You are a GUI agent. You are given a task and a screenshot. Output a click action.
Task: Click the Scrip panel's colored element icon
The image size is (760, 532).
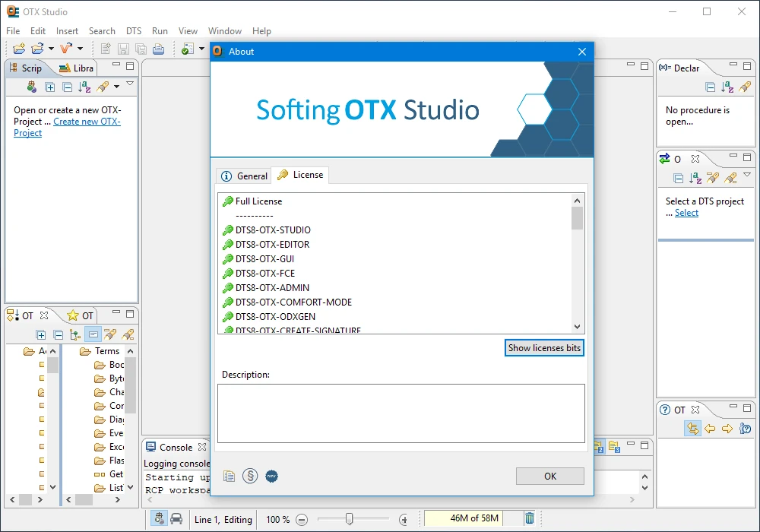coord(31,87)
